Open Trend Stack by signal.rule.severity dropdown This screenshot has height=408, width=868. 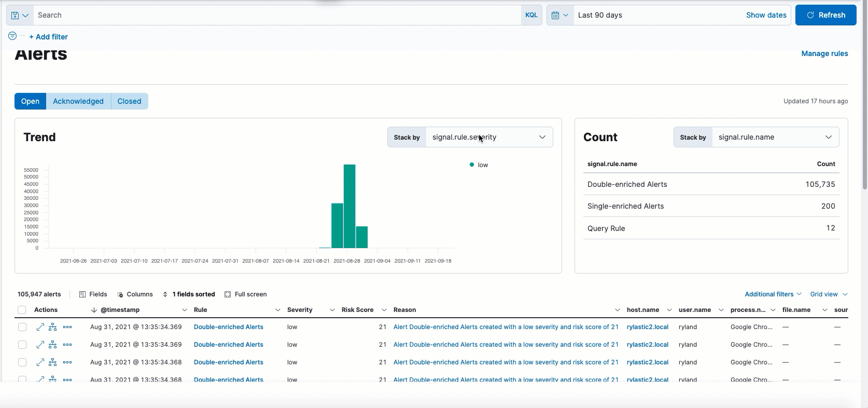pyautogui.click(x=488, y=137)
